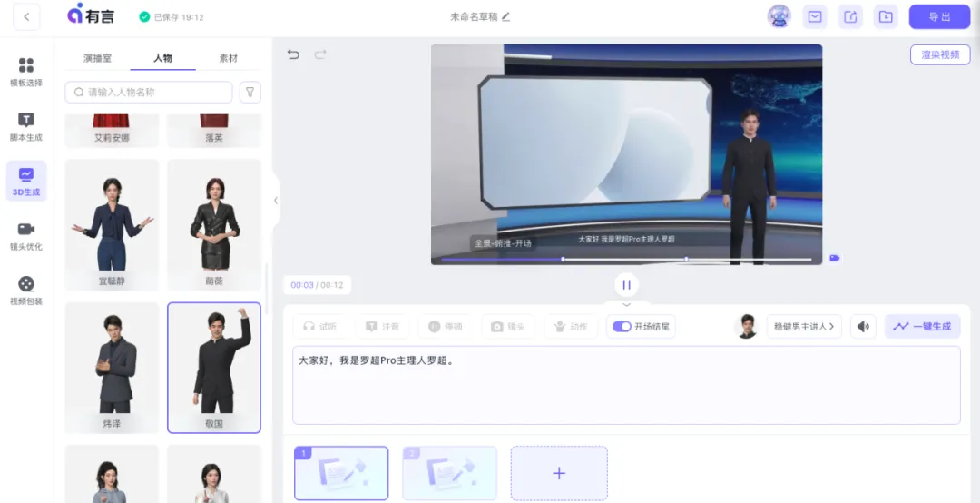Rename draft via pencil edit icon

click(x=506, y=16)
